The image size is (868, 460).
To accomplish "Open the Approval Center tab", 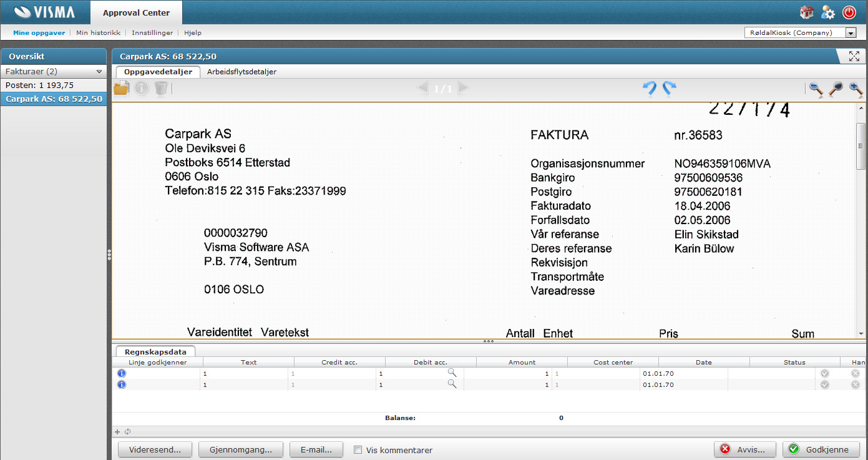I will tap(136, 12).
